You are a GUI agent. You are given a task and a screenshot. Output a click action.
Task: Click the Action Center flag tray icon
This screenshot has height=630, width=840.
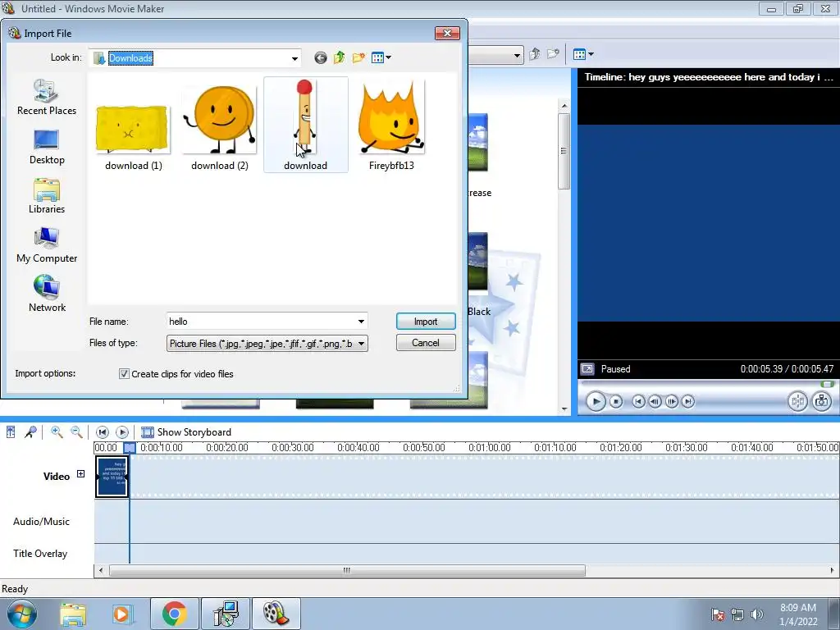pos(717,614)
